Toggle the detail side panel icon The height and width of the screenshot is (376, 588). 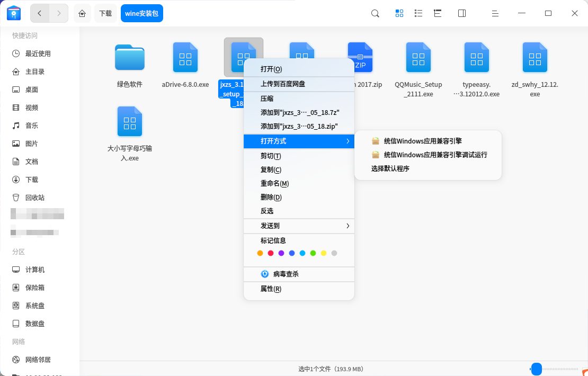tap(462, 13)
